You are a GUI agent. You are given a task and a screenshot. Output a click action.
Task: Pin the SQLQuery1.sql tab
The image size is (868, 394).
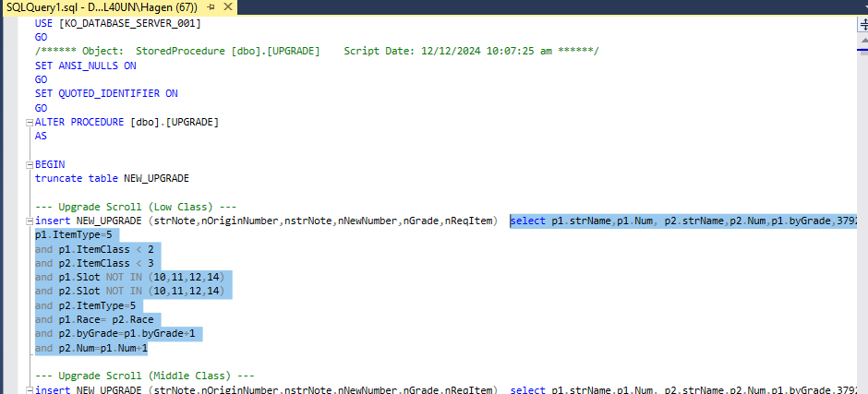211,7
